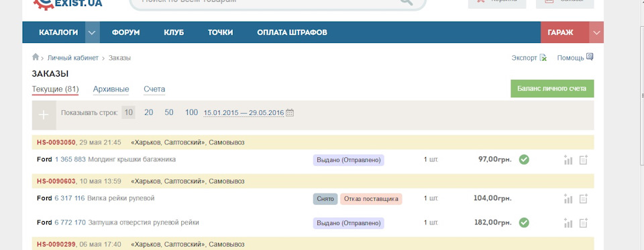Click the home breadcrumb icon
This screenshot has height=250, width=644.
tap(36, 56)
